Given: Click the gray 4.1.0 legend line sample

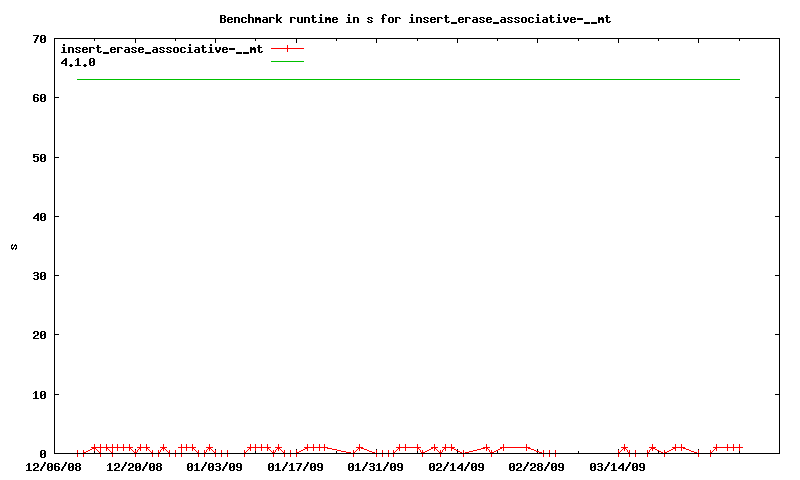Looking at the screenshot, I should click(x=287, y=61).
